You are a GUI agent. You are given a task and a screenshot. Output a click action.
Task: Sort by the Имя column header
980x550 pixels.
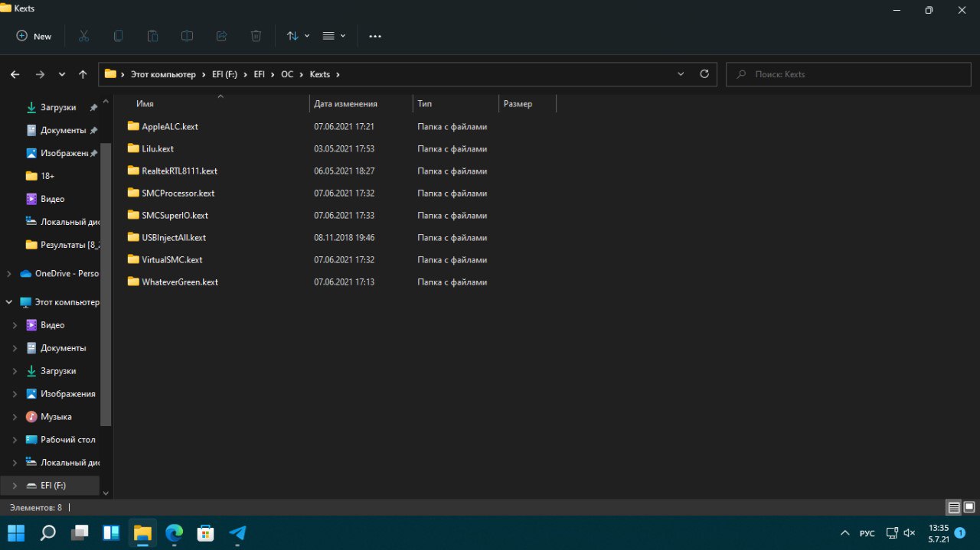point(145,103)
